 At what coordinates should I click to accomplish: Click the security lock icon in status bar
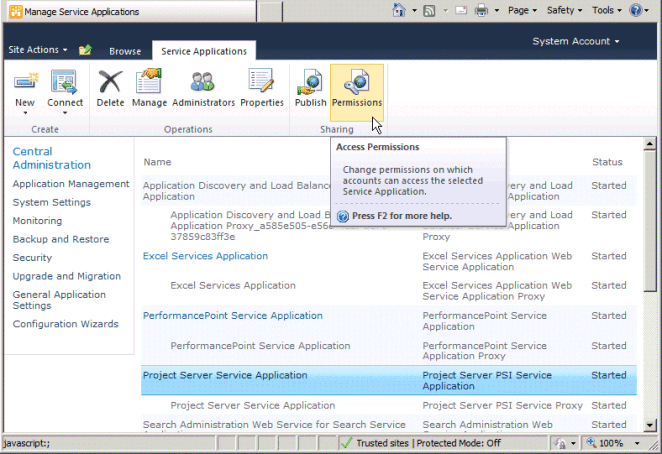point(560,443)
